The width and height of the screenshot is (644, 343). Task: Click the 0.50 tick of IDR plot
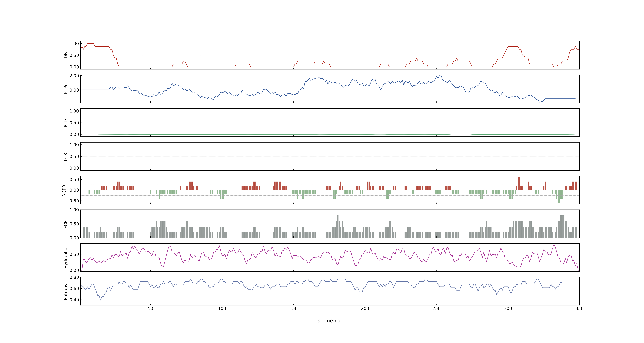[74, 55]
